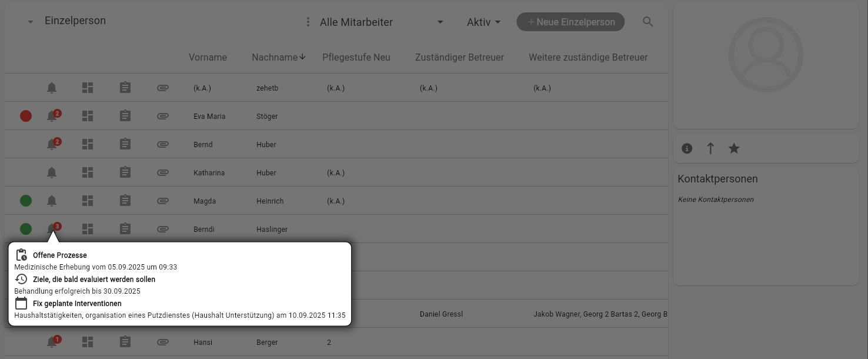Toggle the green status circle for Magda Heinrich

[26, 200]
